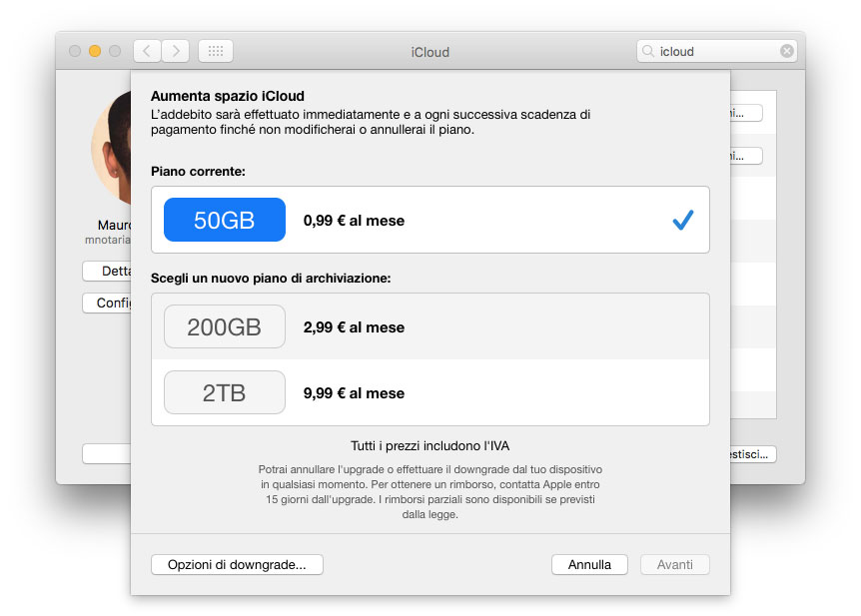Image resolution: width=861 pixels, height=616 pixels.
Task: Click the user profile photo
Action: [x=112, y=152]
